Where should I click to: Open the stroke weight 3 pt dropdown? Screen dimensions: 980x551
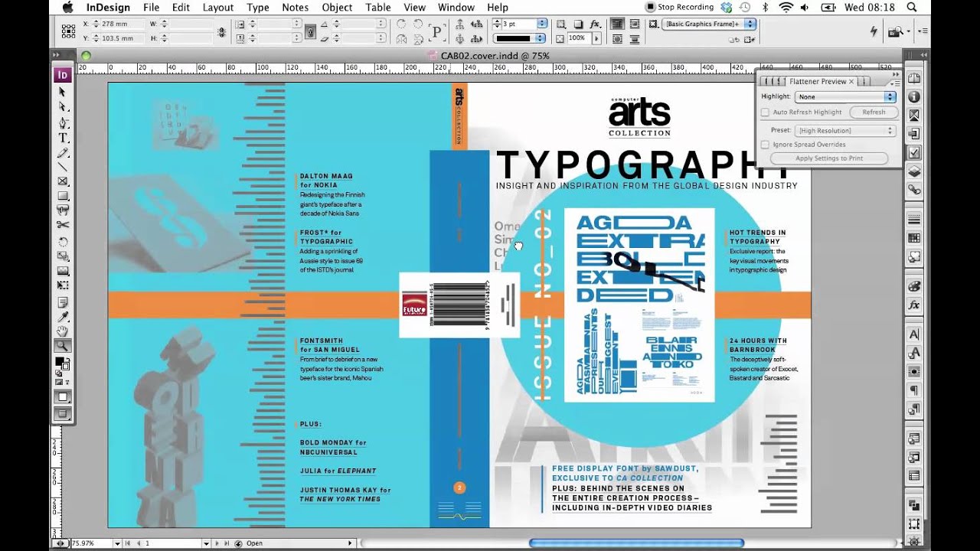pos(542,24)
